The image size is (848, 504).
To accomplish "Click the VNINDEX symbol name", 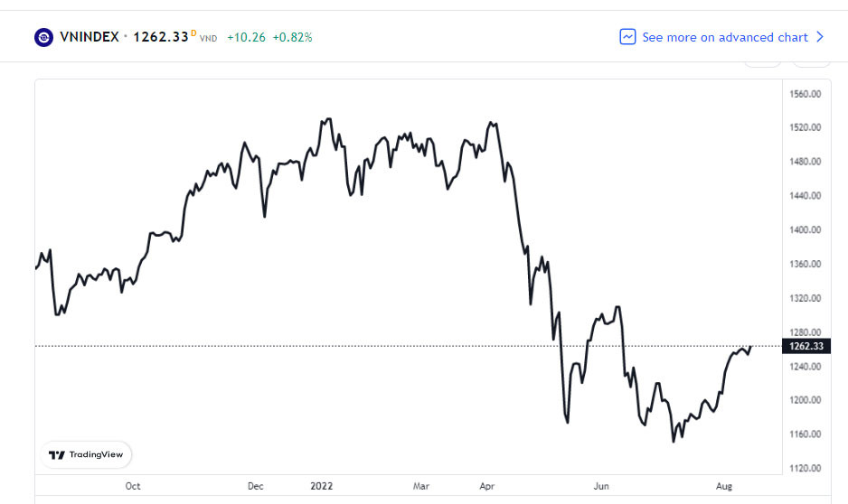I will (x=89, y=37).
